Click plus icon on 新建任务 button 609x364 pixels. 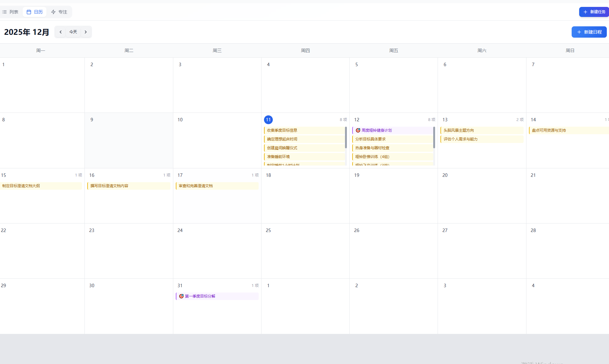pos(585,12)
